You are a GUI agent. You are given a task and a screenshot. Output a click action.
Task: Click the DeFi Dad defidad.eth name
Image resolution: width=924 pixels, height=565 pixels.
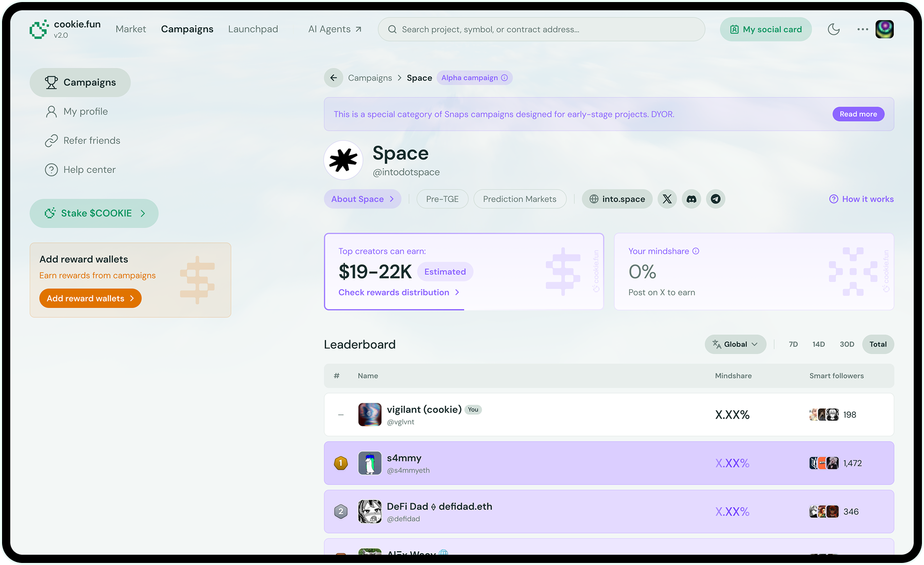439,506
